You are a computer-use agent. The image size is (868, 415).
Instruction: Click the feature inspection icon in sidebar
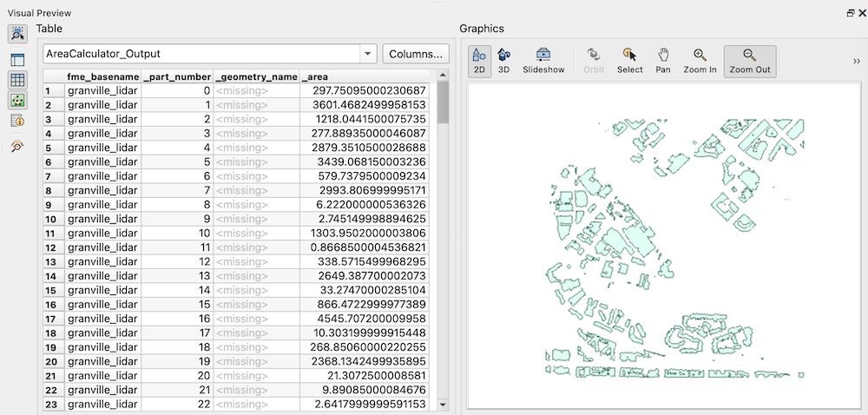point(17,146)
